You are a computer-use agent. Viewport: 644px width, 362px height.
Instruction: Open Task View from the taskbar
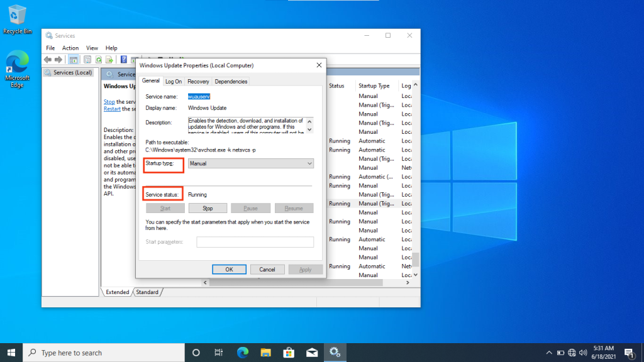[218, 353]
